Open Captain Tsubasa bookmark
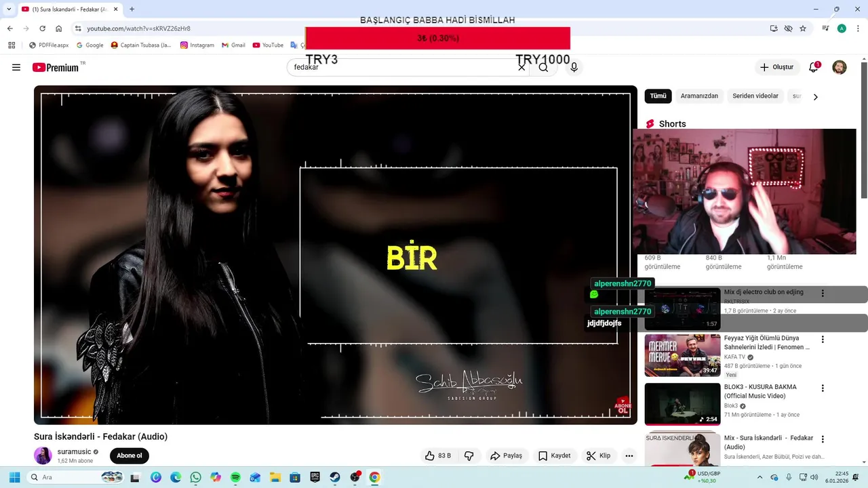The height and width of the screenshot is (488, 868). coord(141,45)
